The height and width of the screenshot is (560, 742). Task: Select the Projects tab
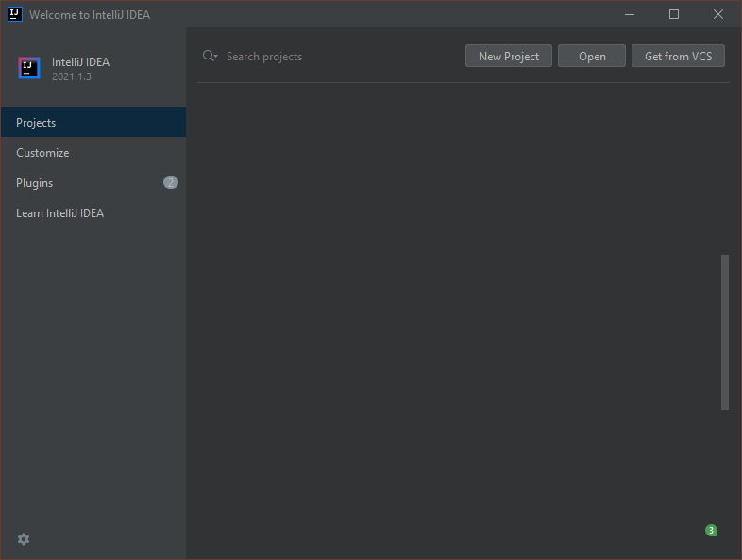tap(93, 122)
